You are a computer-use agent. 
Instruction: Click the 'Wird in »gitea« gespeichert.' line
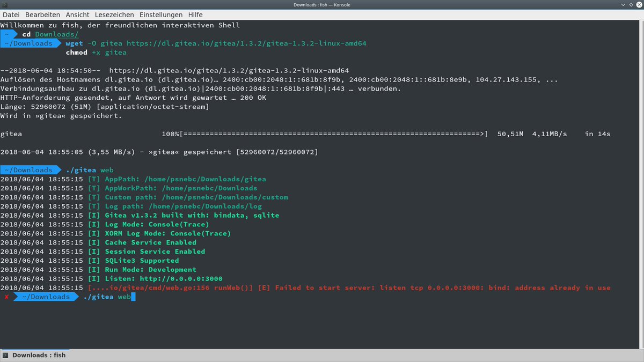[x=61, y=116]
